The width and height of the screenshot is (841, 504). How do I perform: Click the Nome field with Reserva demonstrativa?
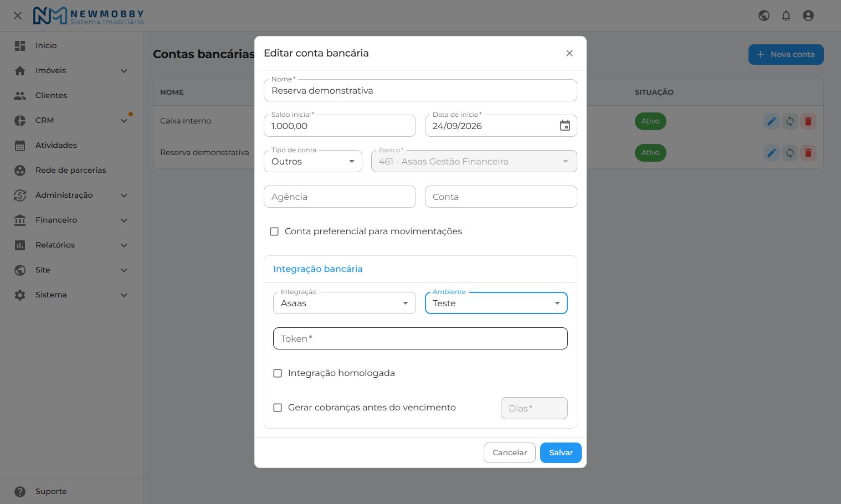coord(420,90)
